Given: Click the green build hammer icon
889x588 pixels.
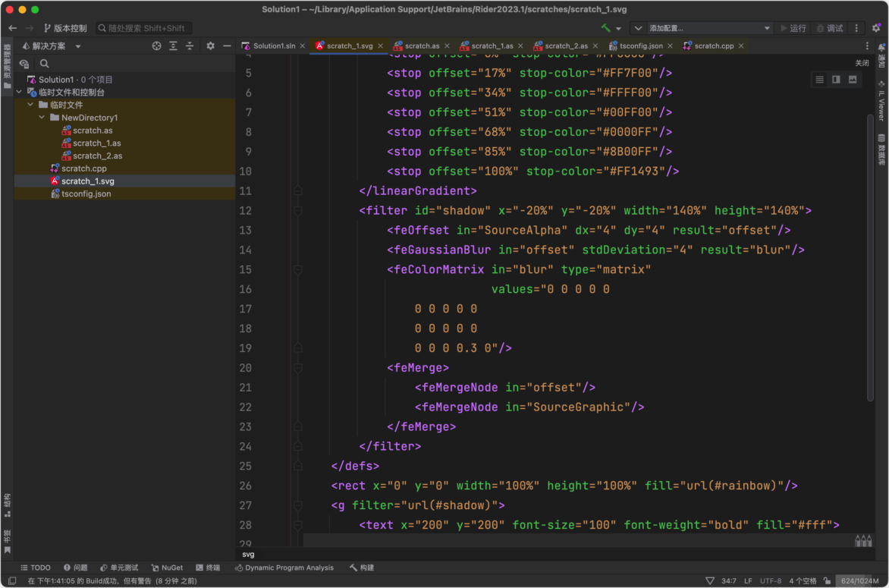Looking at the screenshot, I should click(x=606, y=28).
